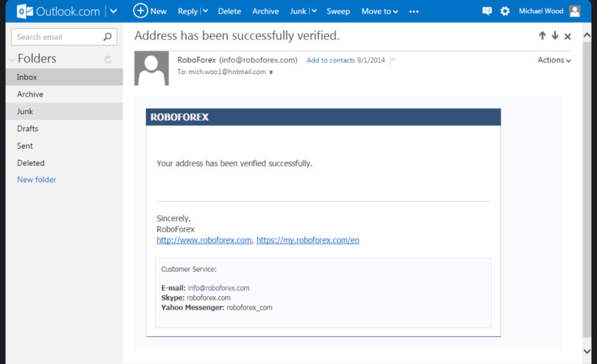Click the info@roboforex.com customer service email

(x=219, y=288)
